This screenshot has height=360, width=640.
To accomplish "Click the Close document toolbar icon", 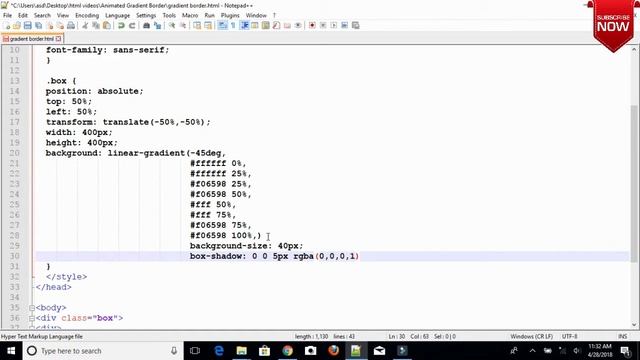I will tap(49, 25).
